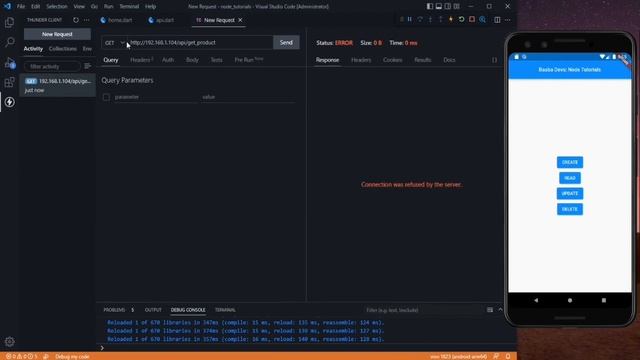Image resolution: width=640 pixels, height=360 pixels.
Task: Open sidebar header more actions ellipsis
Action: tap(87, 20)
